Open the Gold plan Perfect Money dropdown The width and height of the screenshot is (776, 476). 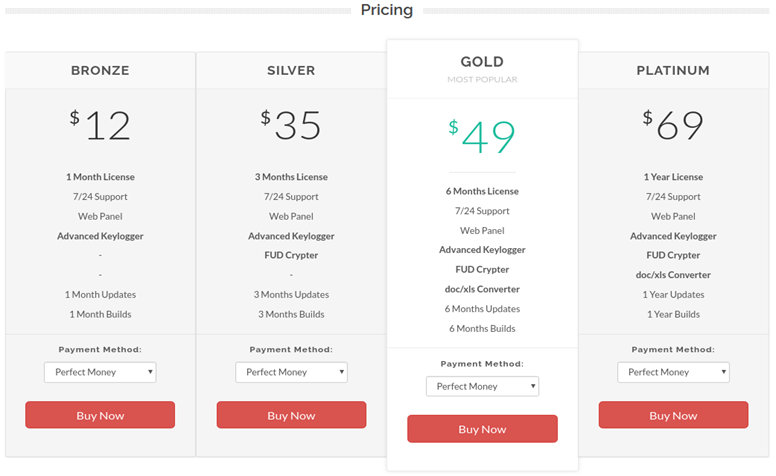coord(482,386)
